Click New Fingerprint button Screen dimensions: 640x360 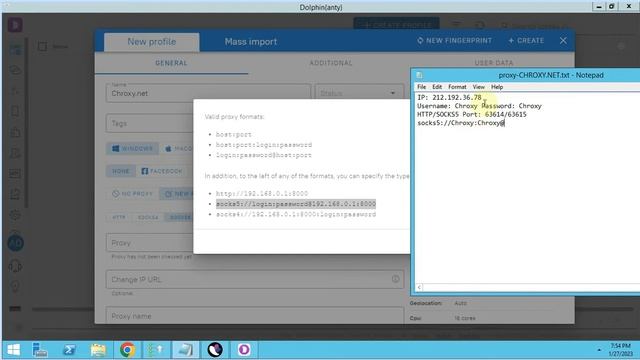point(454,41)
